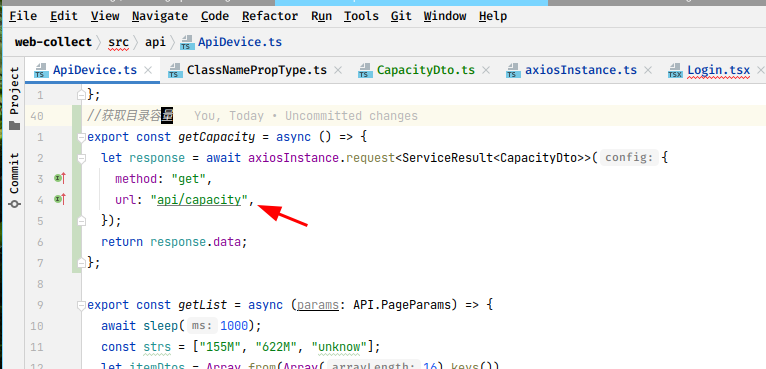This screenshot has height=369, width=766.
Task: Click implements gutter icon beside method line
Action: coord(60,179)
